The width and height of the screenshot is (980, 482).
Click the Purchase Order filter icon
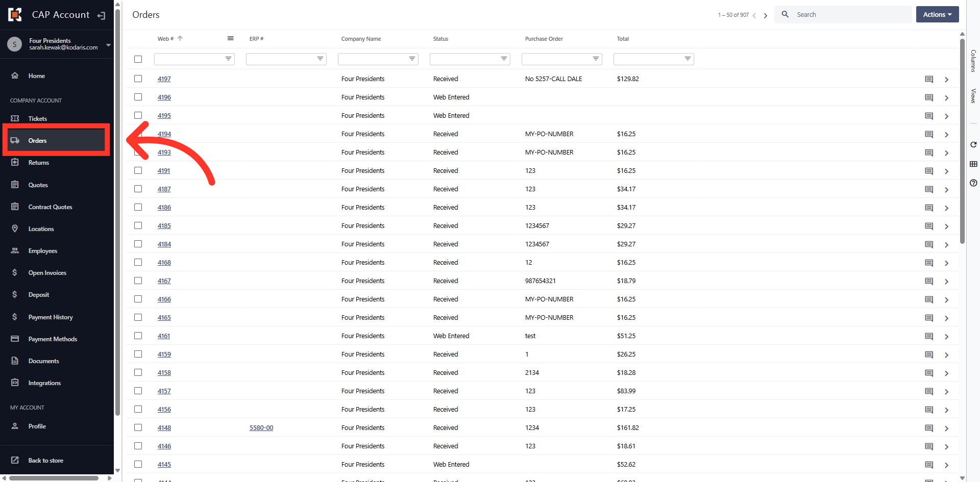click(x=596, y=59)
